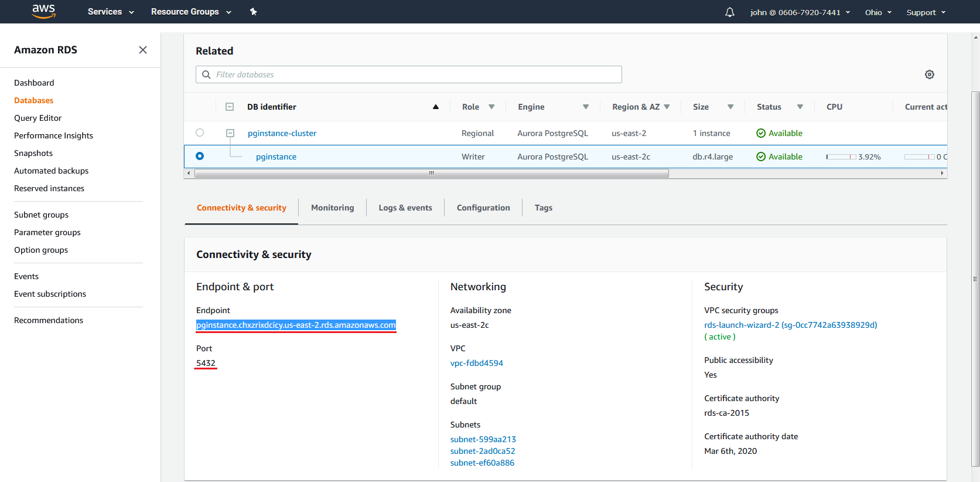
Task: Open Query Editor in sidebar
Action: click(37, 118)
